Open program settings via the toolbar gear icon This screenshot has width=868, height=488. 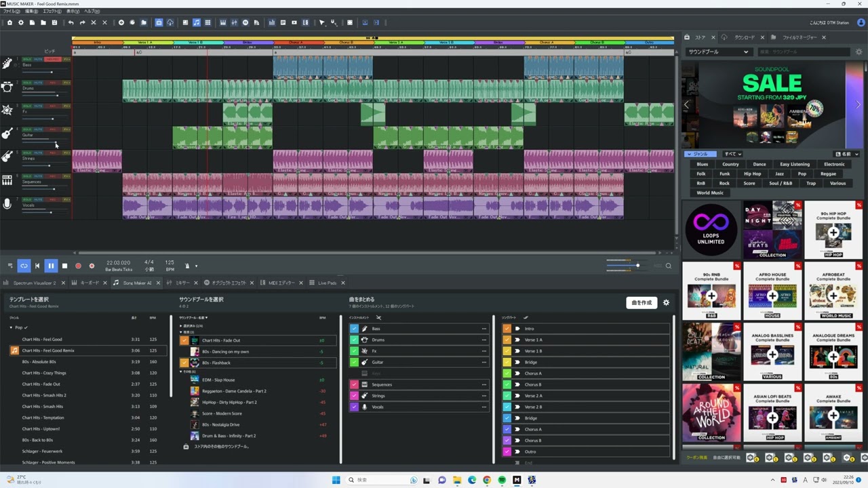point(20,22)
